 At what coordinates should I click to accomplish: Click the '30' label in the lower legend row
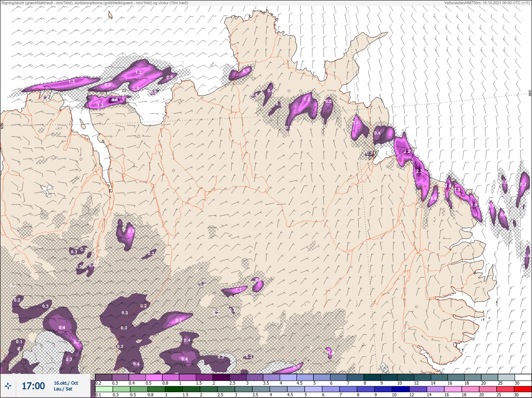click(517, 395)
